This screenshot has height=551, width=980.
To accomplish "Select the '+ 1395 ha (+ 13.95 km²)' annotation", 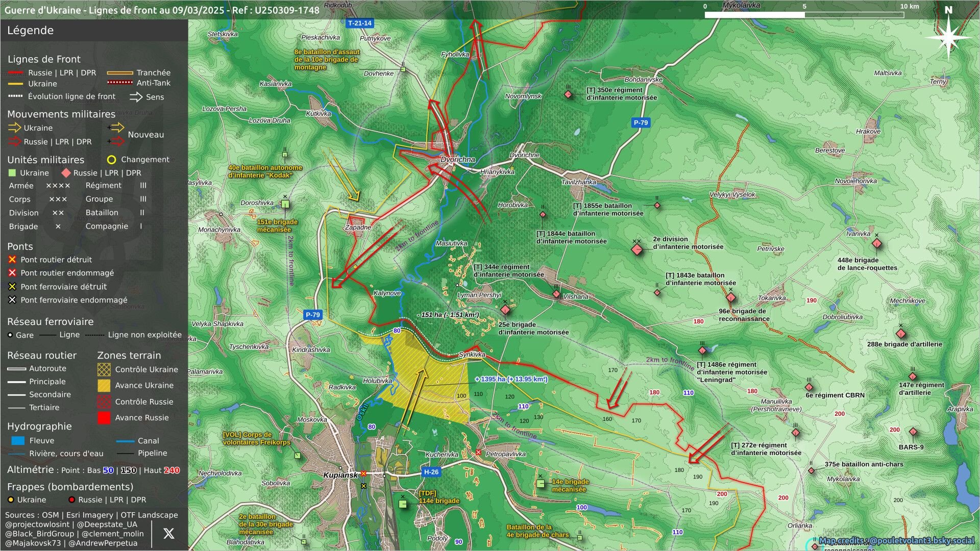I will [x=511, y=379].
